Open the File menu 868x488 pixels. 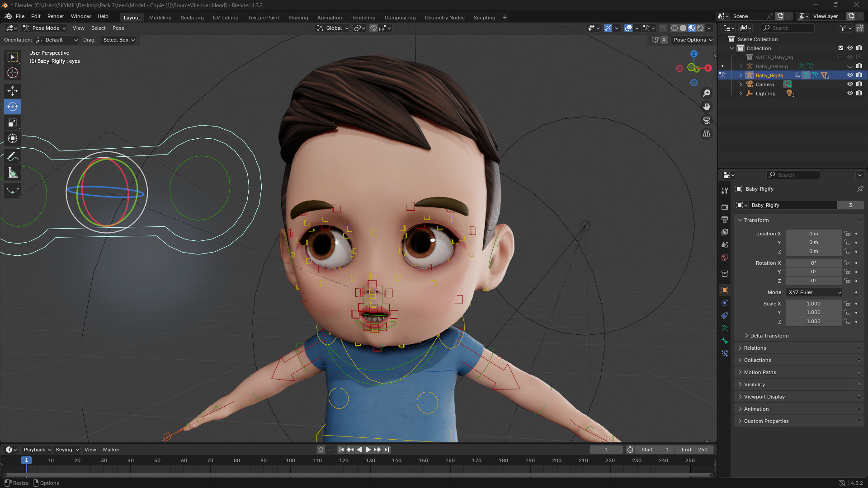click(20, 16)
